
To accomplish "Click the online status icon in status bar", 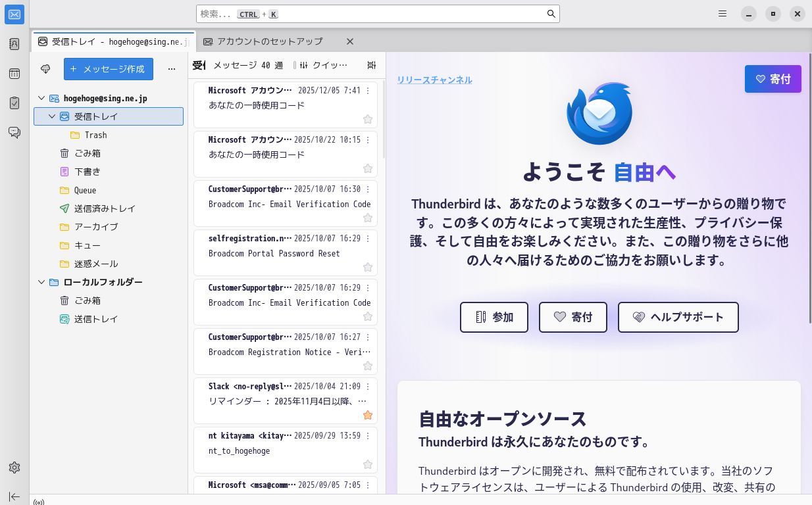I will coord(39,502).
